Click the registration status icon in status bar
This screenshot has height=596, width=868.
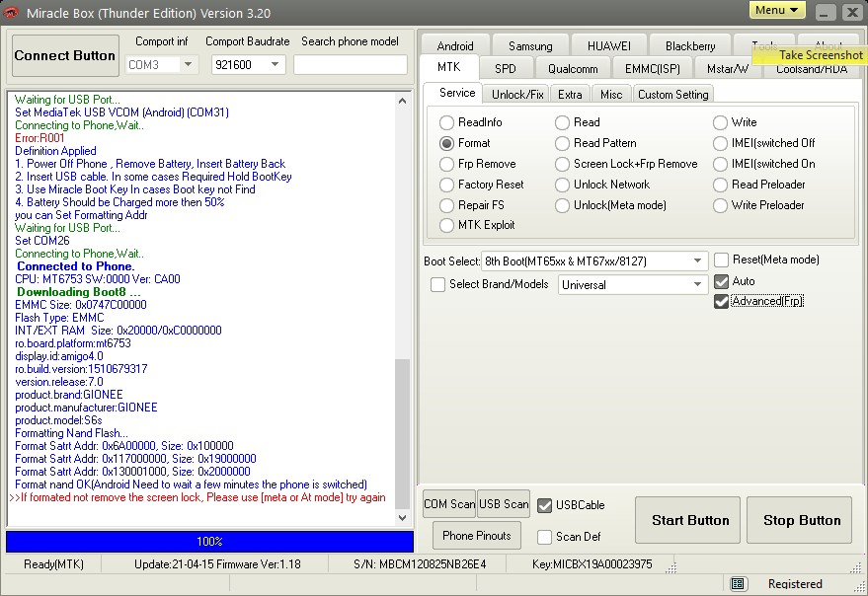point(738,584)
